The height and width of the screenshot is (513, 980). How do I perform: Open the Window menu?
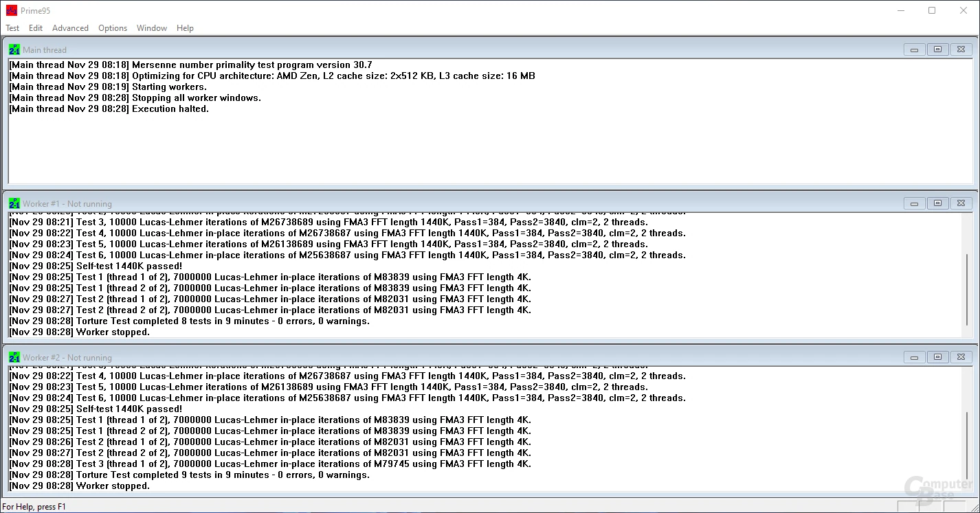[x=152, y=28]
